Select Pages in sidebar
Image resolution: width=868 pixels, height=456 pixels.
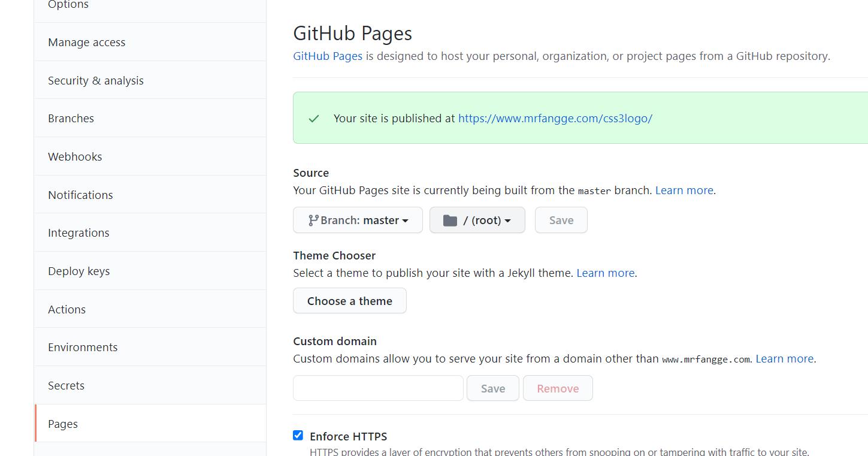pyautogui.click(x=150, y=424)
